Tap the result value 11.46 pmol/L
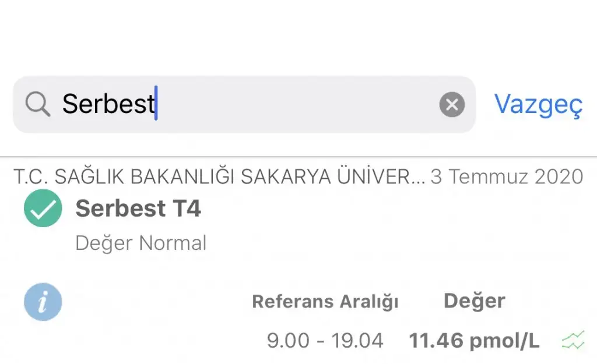This screenshot has height=364, width=597. [x=474, y=341]
